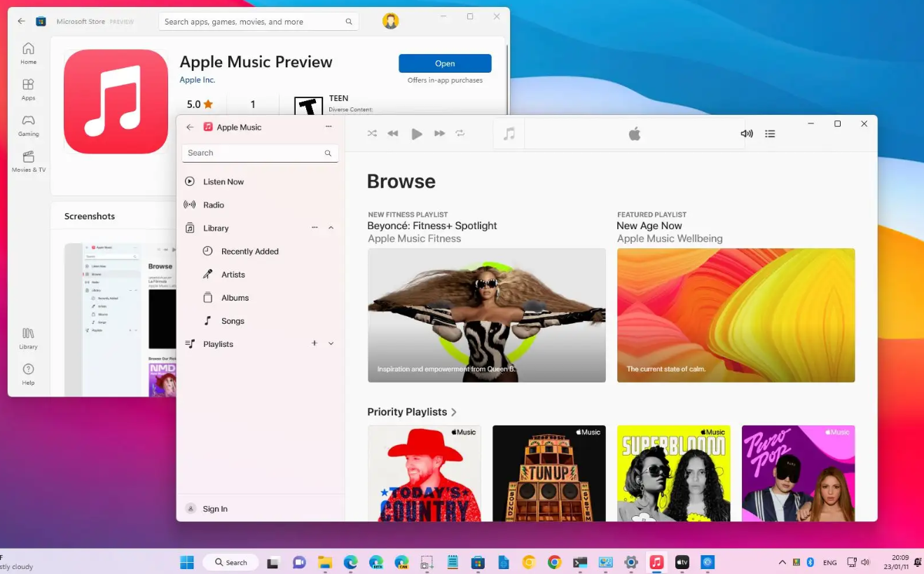924x574 pixels.
Task: Click the music note now-playing artwork
Action: 509,133
